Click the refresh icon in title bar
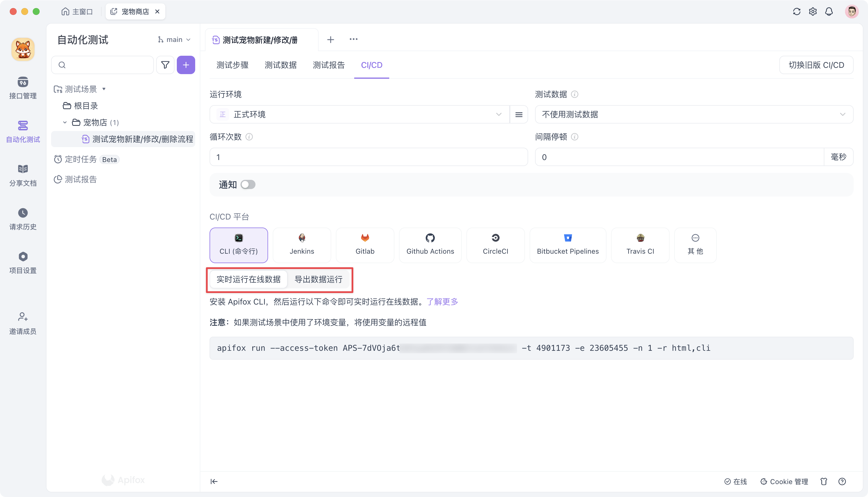This screenshot has width=868, height=497. (x=796, y=11)
